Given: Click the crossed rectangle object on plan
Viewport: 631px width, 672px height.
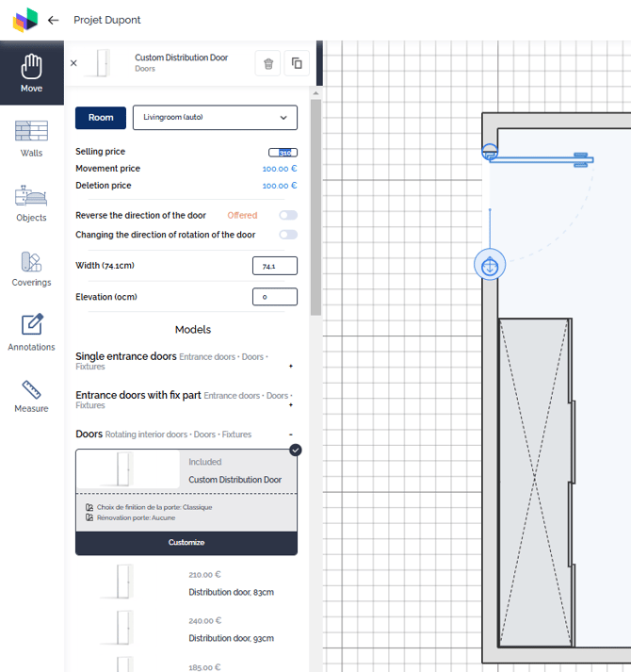Looking at the screenshot, I should tap(535, 483).
